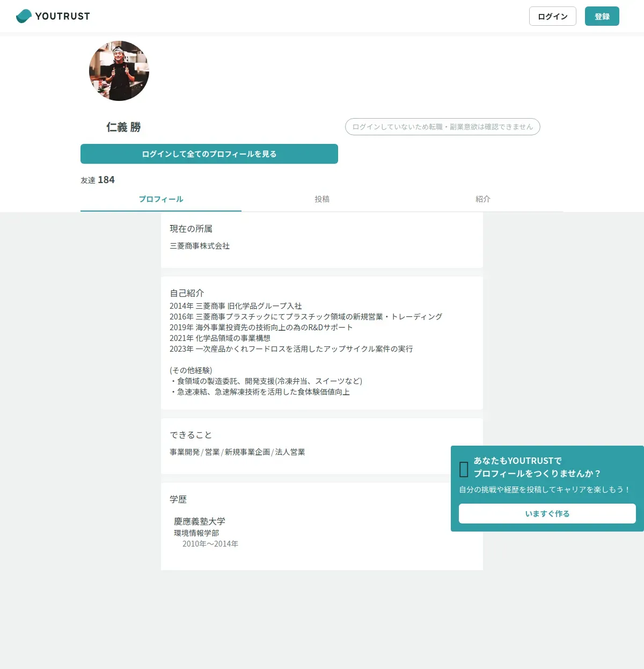Screen dimensions: 644x669
Task: Click the (その他経験) text
Action: (191, 370)
